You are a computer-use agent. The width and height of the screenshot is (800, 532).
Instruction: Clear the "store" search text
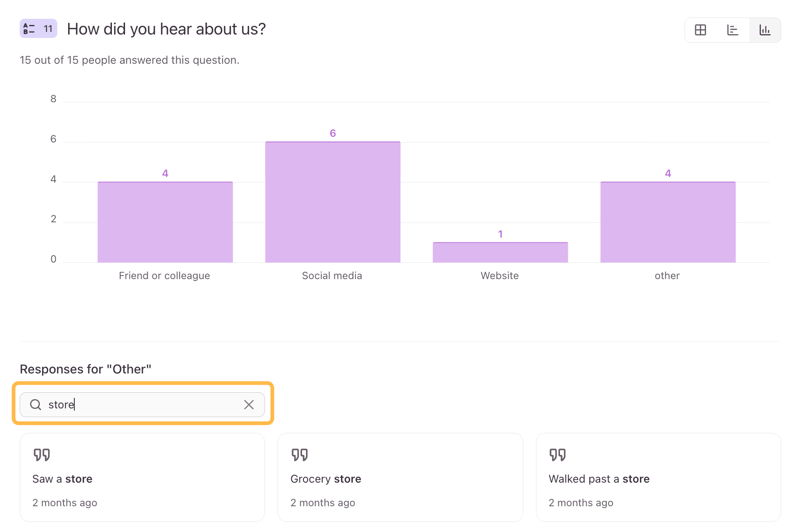coord(249,404)
